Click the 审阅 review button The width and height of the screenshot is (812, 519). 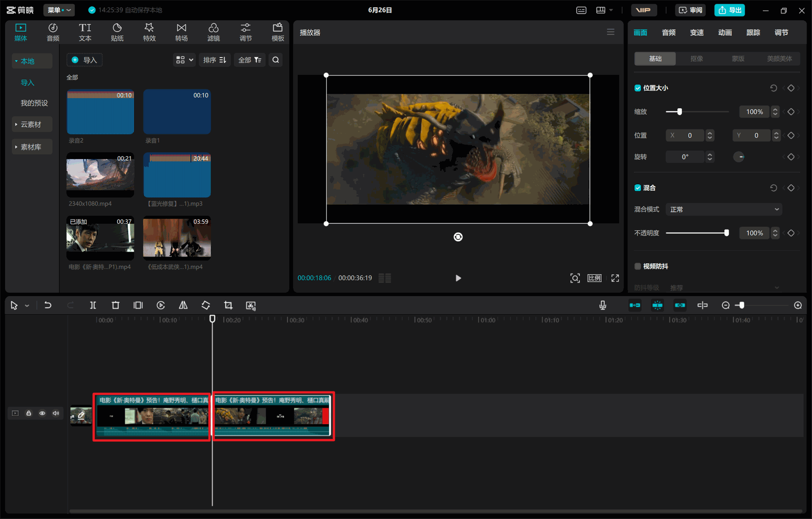pyautogui.click(x=691, y=10)
